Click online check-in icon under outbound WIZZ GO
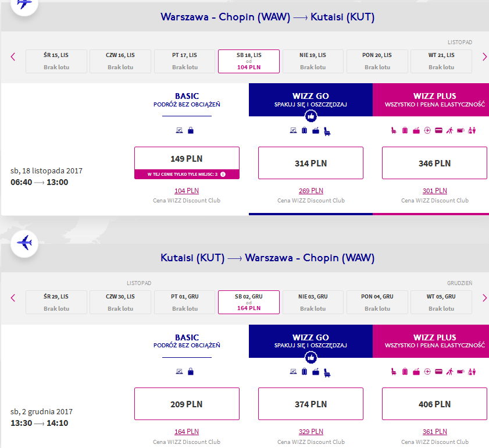This screenshot has width=489, height=448. tap(293, 130)
